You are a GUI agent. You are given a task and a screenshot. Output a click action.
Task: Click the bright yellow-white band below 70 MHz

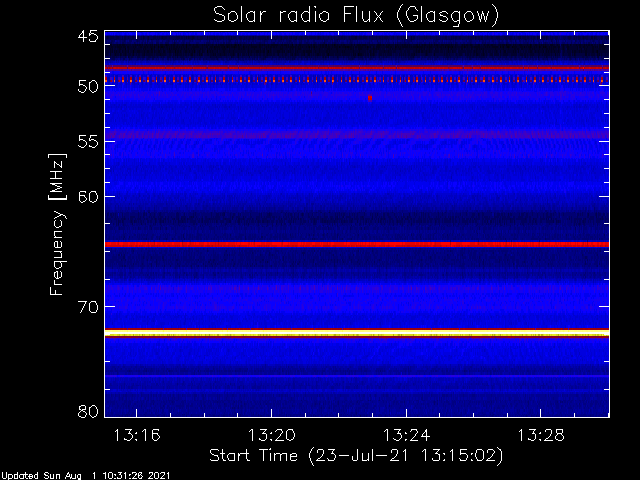[x=357, y=332]
